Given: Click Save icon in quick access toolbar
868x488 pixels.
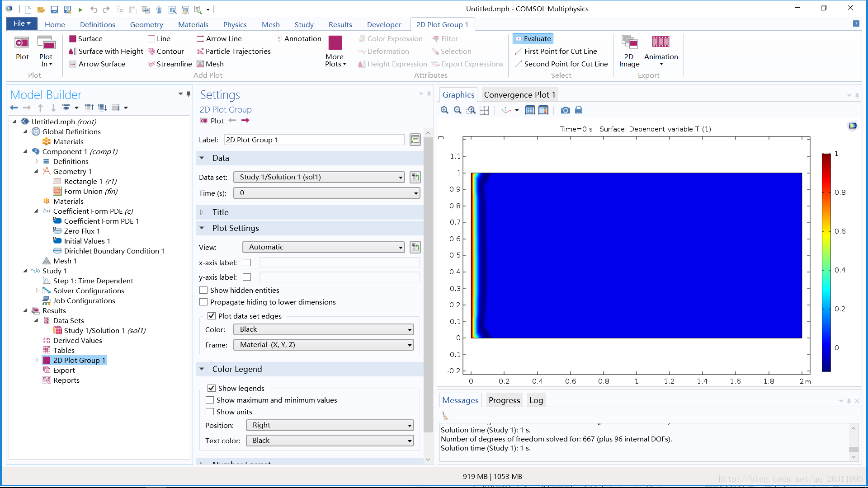Looking at the screenshot, I should click(54, 9).
